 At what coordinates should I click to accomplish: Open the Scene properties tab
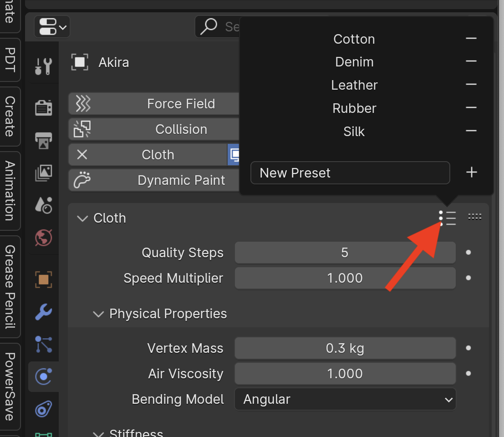pyautogui.click(x=43, y=205)
